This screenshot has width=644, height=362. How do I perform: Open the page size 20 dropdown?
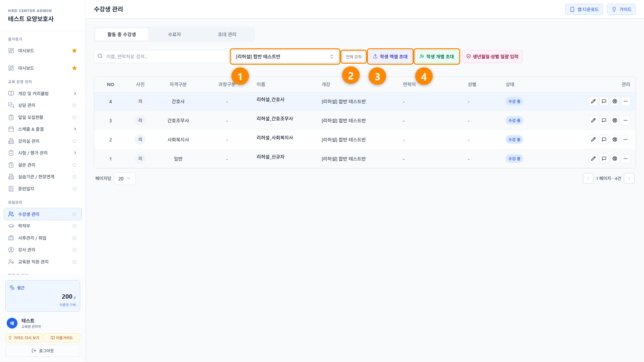(x=125, y=178)
